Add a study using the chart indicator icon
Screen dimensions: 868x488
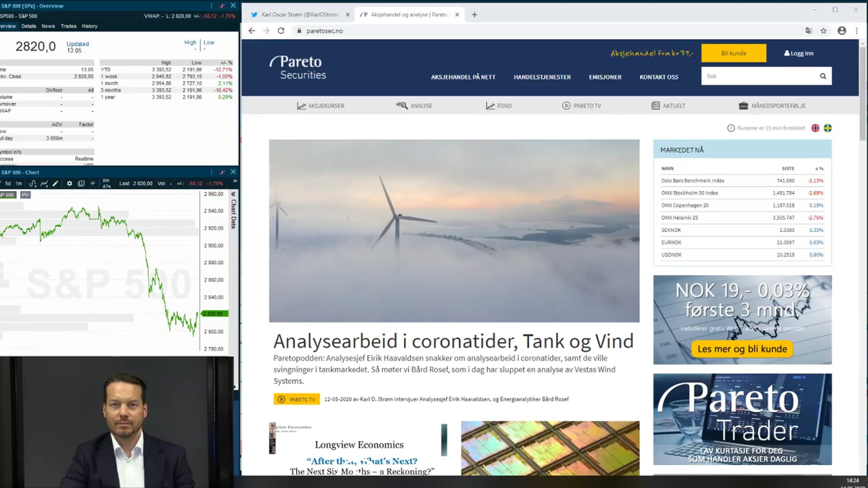click(x=33, y=183)
